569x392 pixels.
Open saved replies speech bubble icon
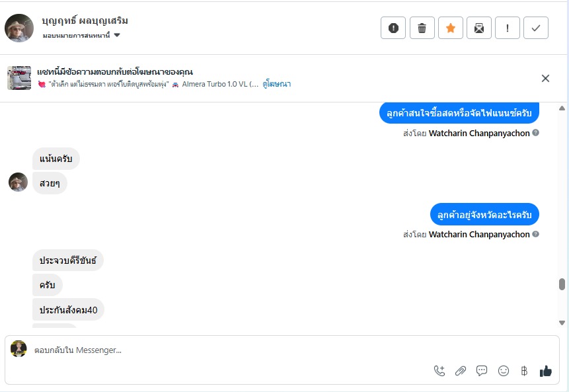click(482, 371)
